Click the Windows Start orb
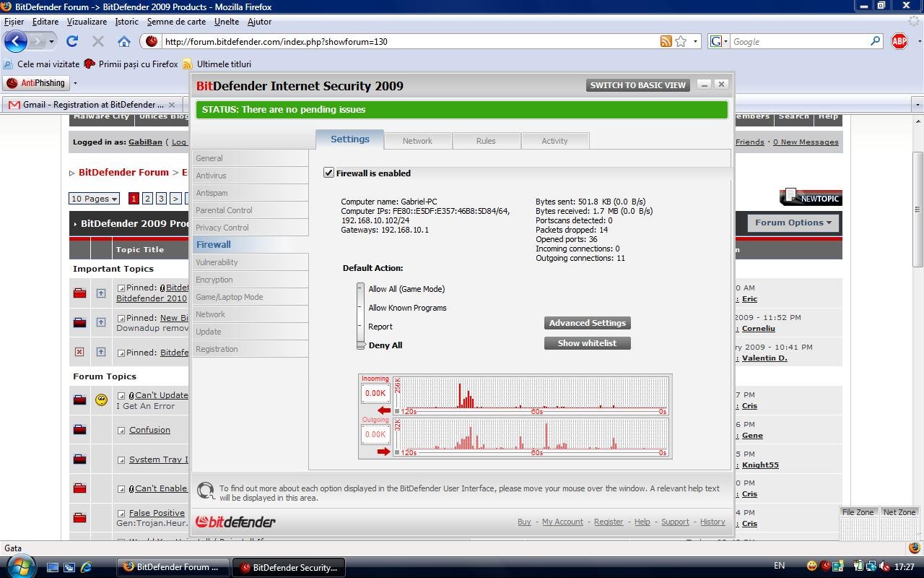The height and width of the screenshot is (578, 924). pos(19,566)
